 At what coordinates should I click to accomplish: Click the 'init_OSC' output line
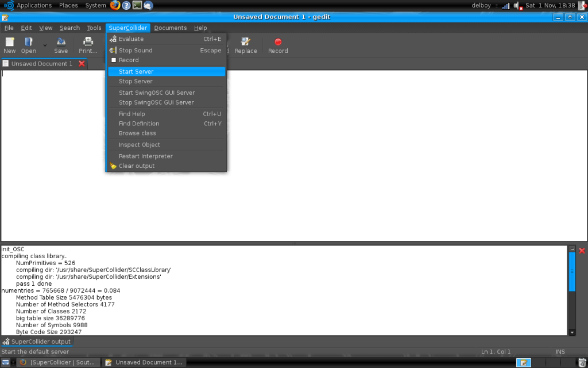pos(13,250)
